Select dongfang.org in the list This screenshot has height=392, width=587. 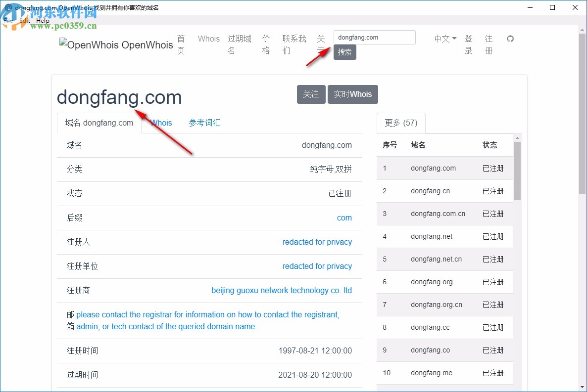point(445,282)
